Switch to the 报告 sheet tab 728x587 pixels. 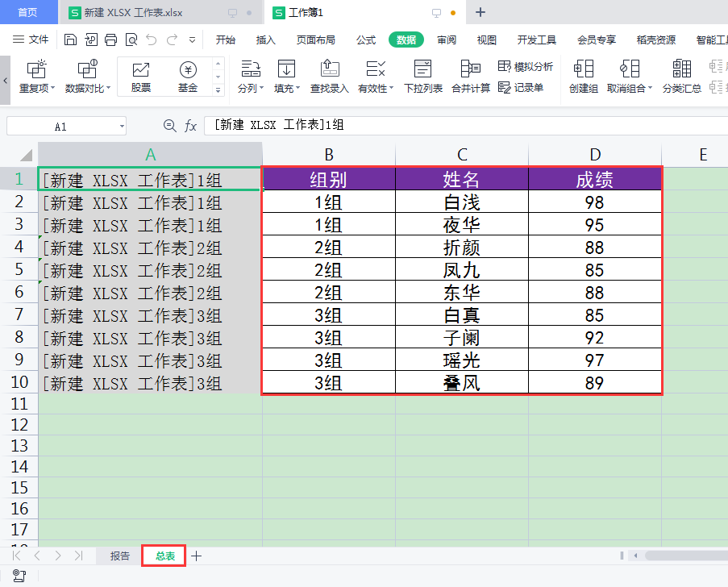click(120, 556)
